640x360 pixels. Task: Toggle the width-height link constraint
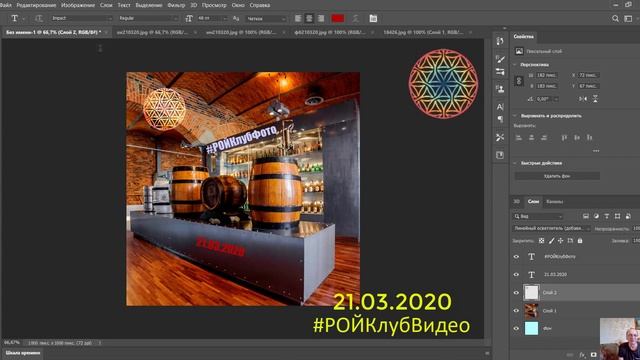pyautogui.click(x=519, y=81)
